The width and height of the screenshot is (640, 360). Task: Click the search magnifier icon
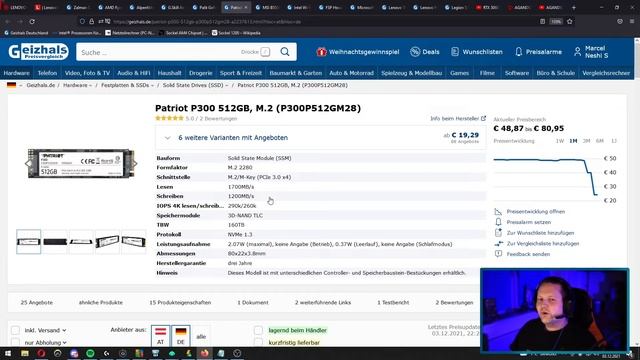click(285, 52)
